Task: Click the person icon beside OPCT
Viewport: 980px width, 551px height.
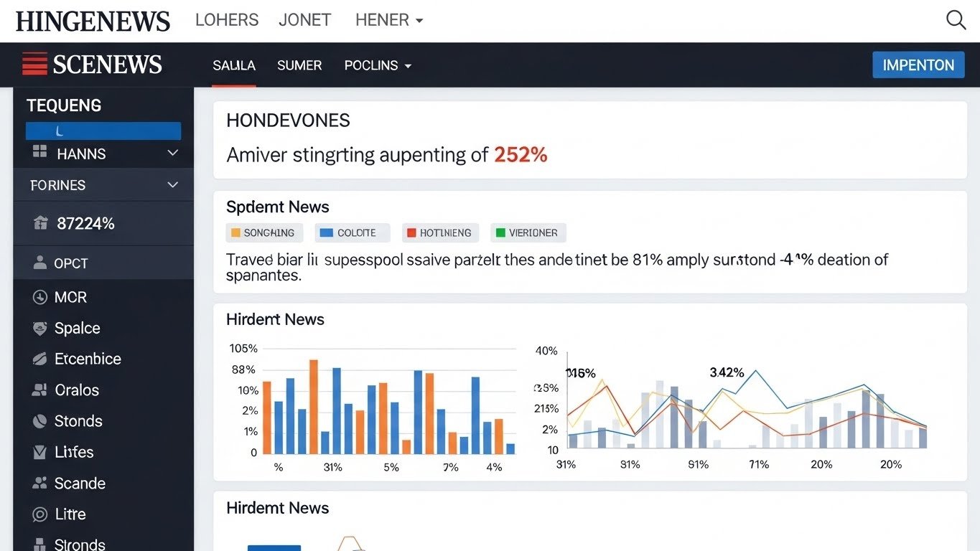Action: pyautogui.click(x=40, y=263)
